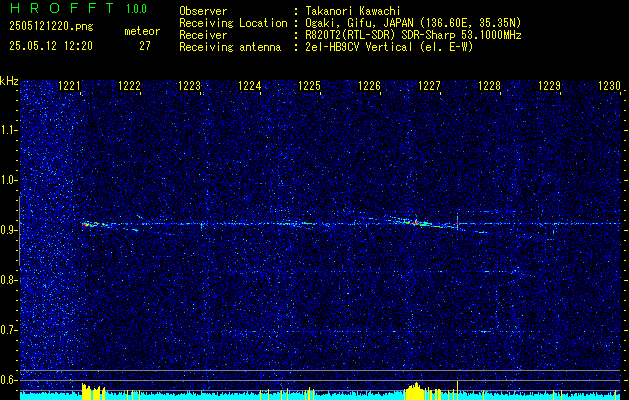Click the 1228 time marker
This screenshot has height=400, width=629.
pos(490,86)
